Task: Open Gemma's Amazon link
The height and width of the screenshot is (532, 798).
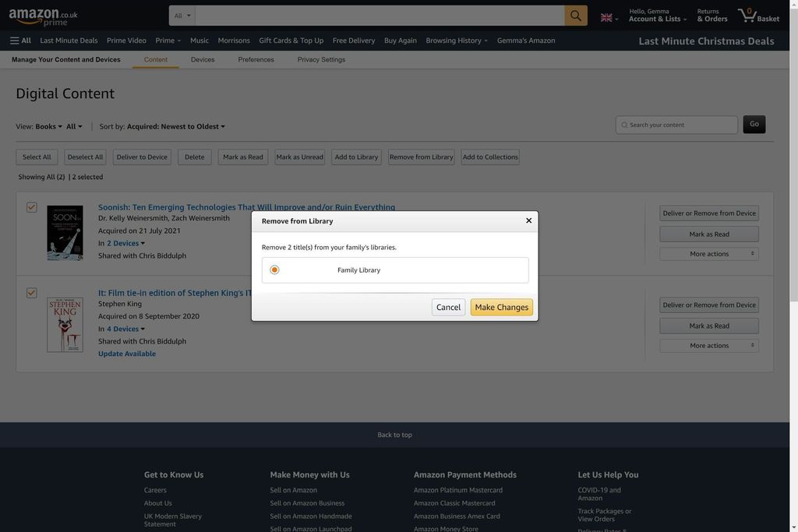Action: [526, 41]
